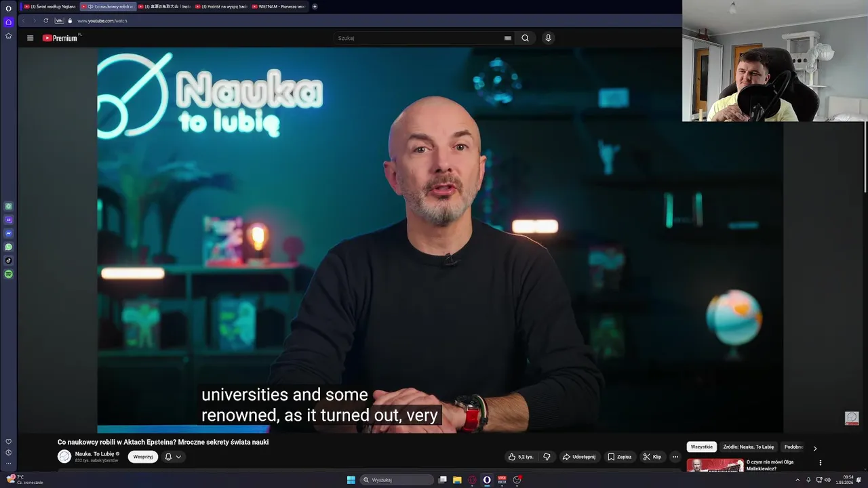Open suggested video O czym nie mówi Olga
The width and height of the screenshot is (868, 488).
[x=770, y=465]
